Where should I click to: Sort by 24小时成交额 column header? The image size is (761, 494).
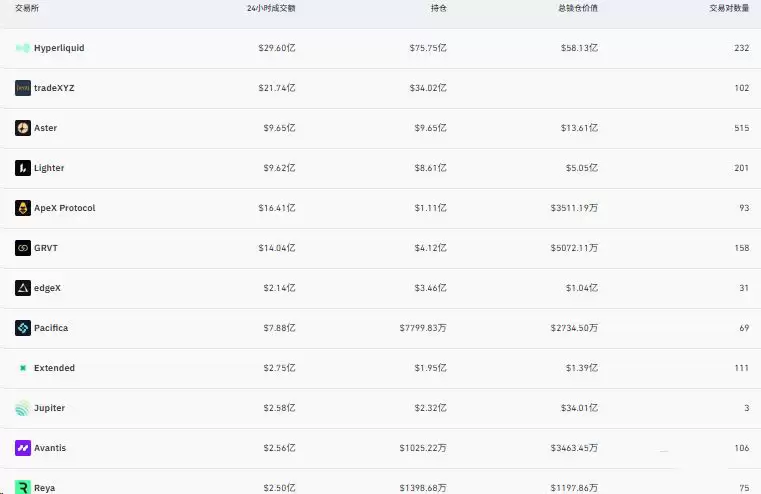[x=271, y=8]
